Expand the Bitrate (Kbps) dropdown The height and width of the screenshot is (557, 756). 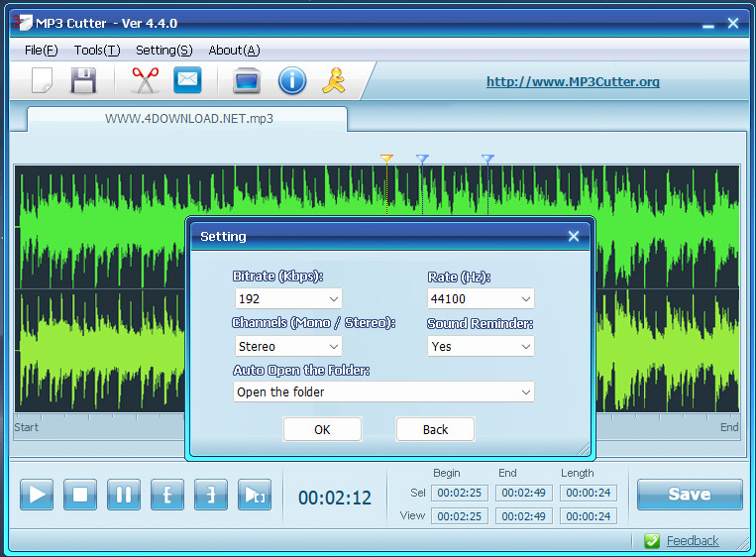[x=288, y=298]
